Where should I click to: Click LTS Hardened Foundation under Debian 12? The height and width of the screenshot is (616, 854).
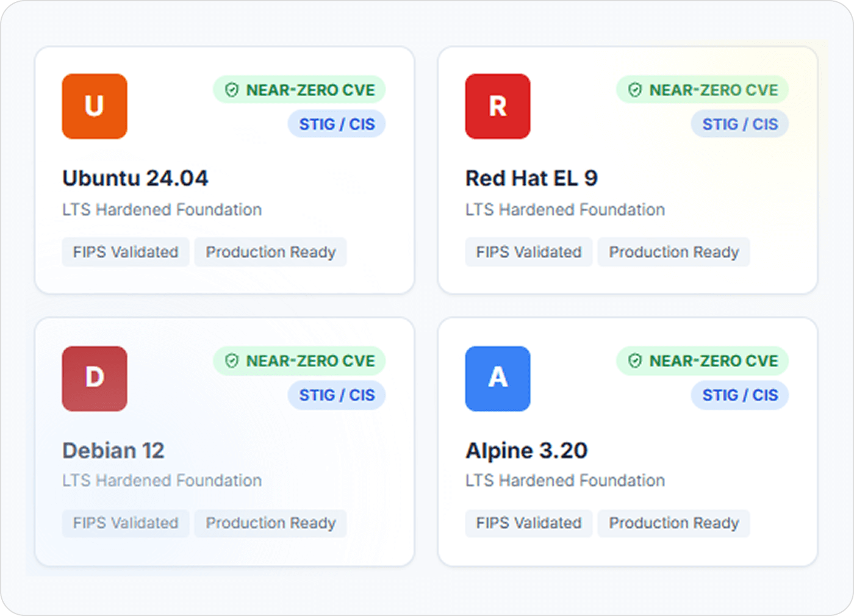click(x=162, y=481)
